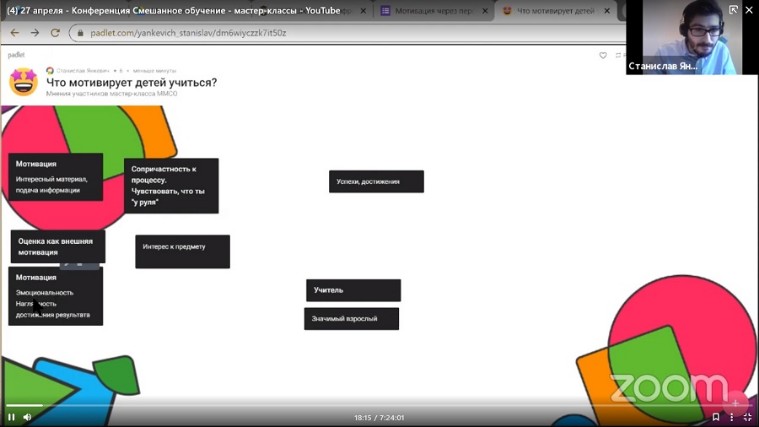Select the 'Учитель' note card
Image resolution: width=759 pixels, height=427 pixels.
click(x=353, y=290)
